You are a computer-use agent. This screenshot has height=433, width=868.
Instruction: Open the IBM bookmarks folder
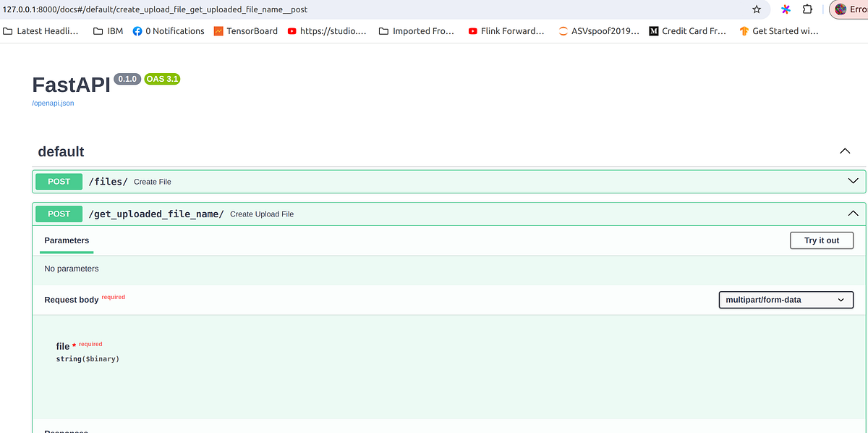[107, 31]
